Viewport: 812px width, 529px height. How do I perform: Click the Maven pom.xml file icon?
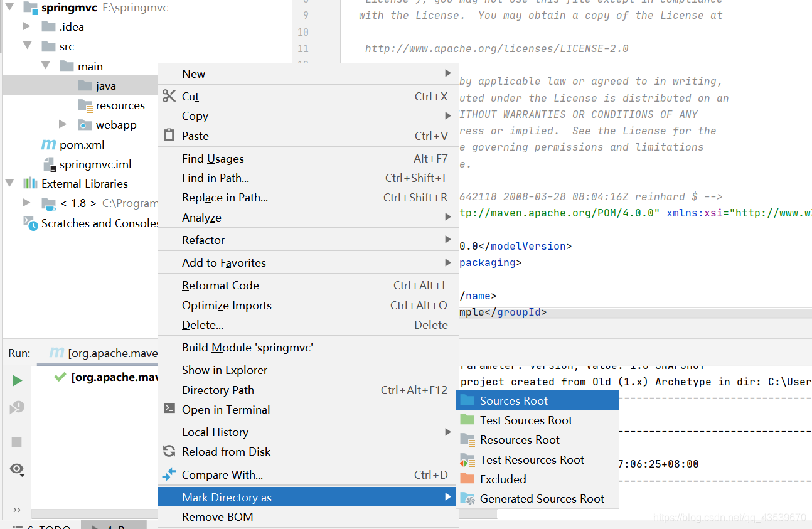(x=49, y=144)
